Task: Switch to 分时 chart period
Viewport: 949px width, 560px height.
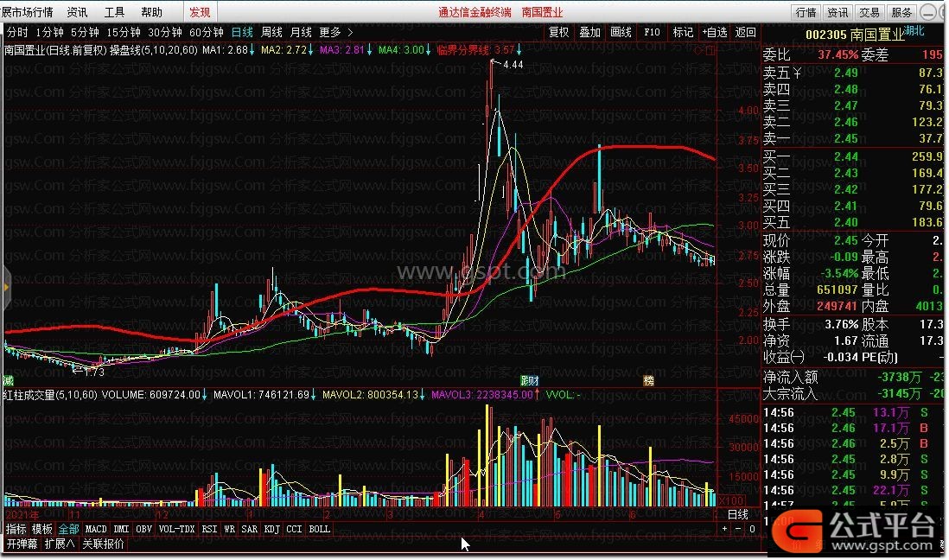Action: [17, 32]
